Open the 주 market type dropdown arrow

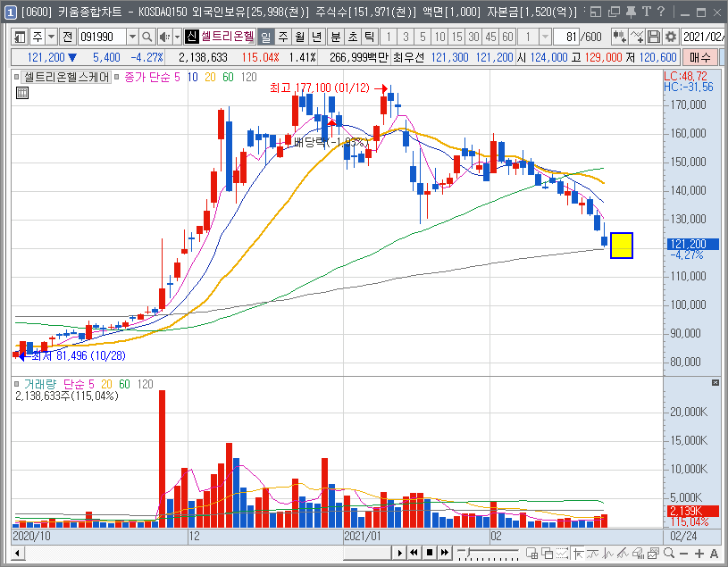pyautogui.click(x=51, y=37)
